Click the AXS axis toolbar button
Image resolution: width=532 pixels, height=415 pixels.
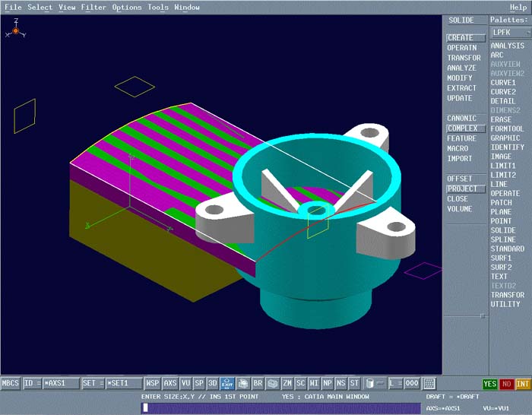[170, 384]
